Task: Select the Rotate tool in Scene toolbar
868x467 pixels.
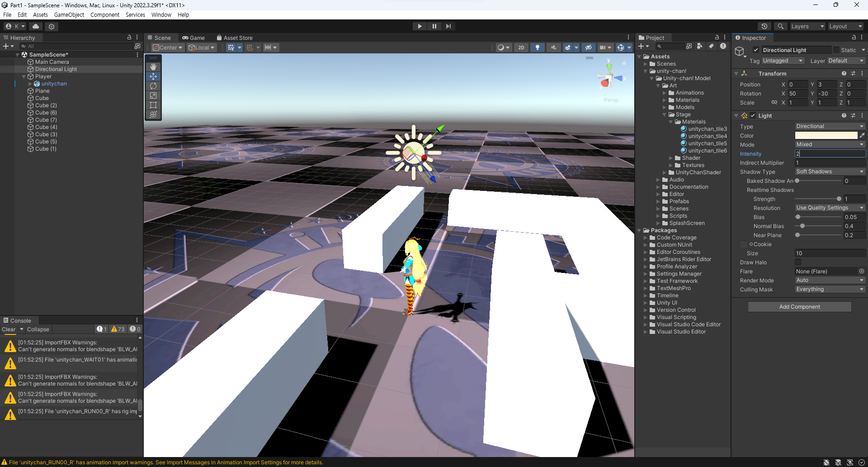Action: coord(153,86)
